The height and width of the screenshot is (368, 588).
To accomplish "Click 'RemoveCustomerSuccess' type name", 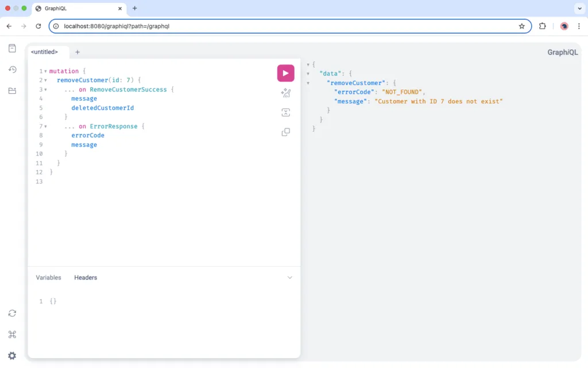I will 128,89.
